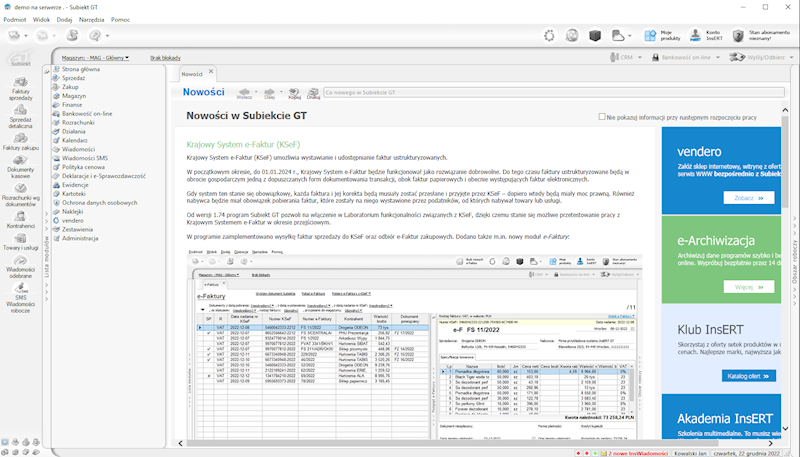
Task: Open Moje produkty toolbar icon
Action: coord(662,35)
